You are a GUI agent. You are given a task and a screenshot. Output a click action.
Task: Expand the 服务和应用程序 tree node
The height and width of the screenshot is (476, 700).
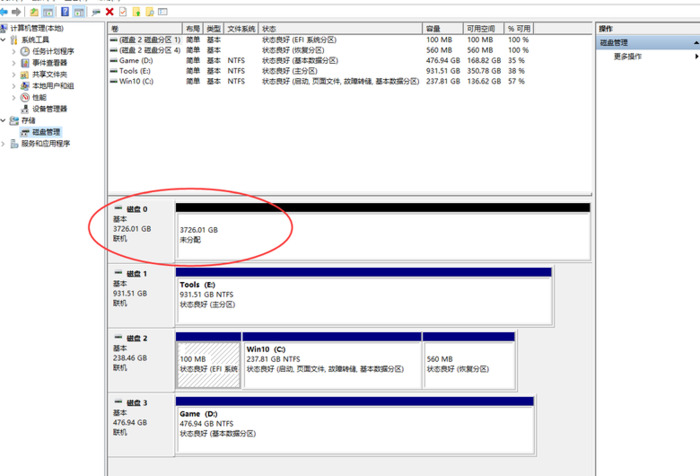point(4,143)
